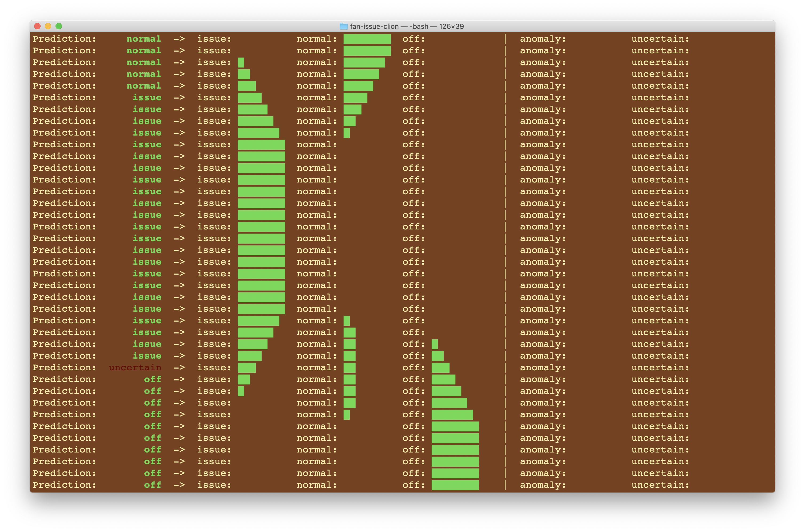Click the dark red "uncertain" prediction word
805x532 pixels.
tap(135, 367)
